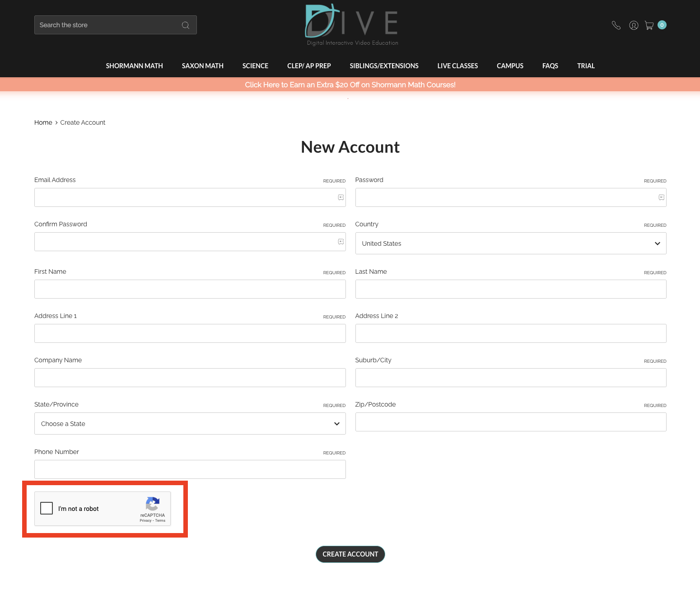Open the user account icon

(x=634, y=25)
